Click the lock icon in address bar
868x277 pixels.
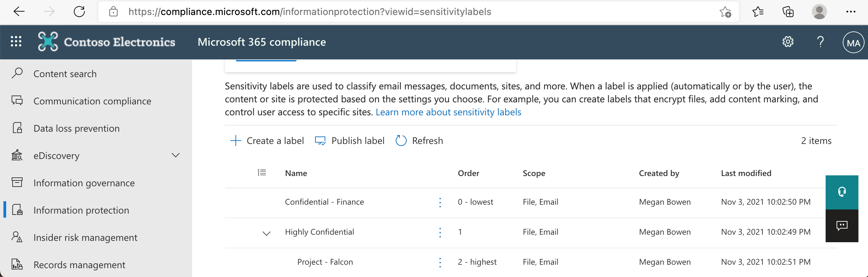pyautogui.click(x=113, y=12)
